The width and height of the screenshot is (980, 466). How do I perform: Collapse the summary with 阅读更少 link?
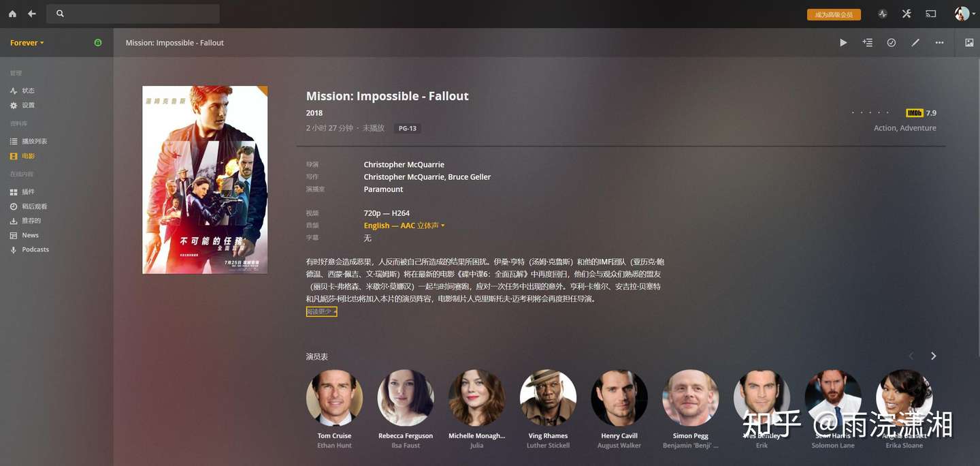(321, 311)
